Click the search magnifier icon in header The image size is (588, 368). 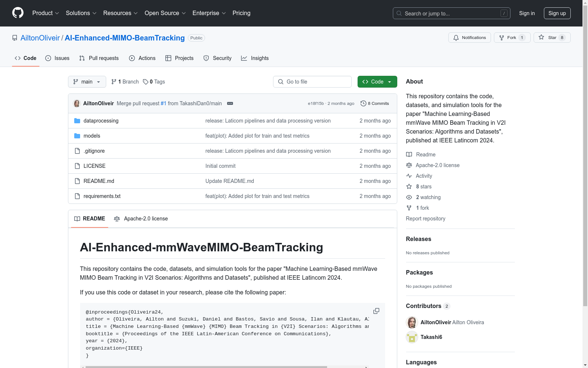(x=399, y=13)
